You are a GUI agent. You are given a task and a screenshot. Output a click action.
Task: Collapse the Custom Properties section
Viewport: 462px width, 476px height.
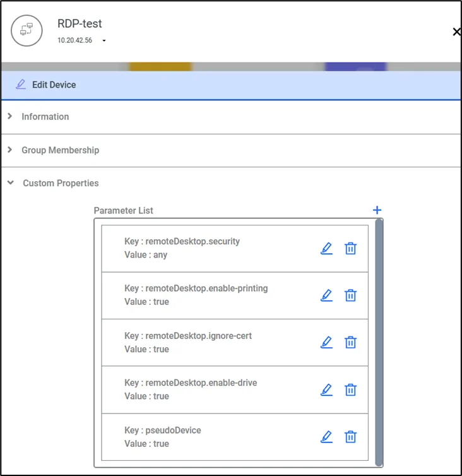point(11,182)
